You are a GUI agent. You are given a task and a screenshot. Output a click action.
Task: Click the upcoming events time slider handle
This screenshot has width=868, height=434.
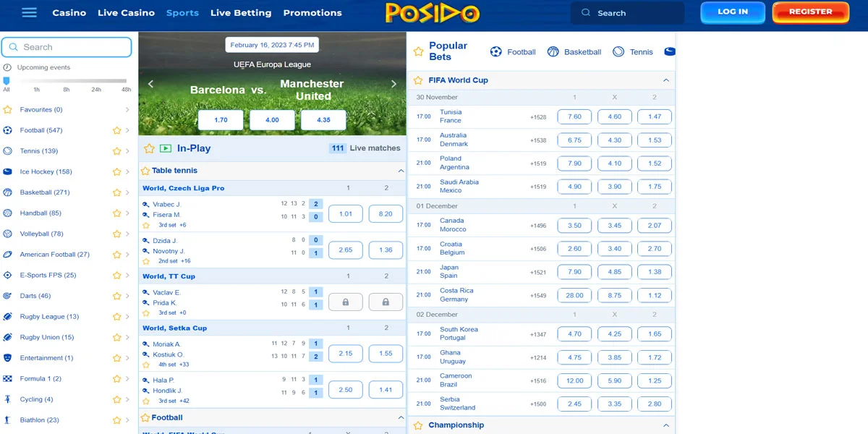[7, 81]
